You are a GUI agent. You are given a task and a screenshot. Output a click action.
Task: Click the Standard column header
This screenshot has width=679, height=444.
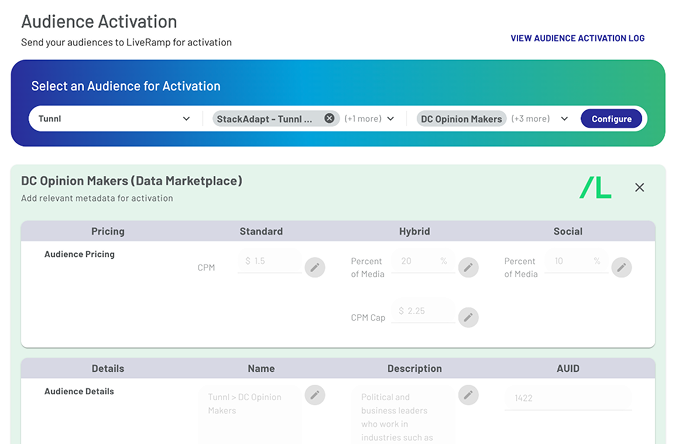pyautogui.click(x=261, y=231)
